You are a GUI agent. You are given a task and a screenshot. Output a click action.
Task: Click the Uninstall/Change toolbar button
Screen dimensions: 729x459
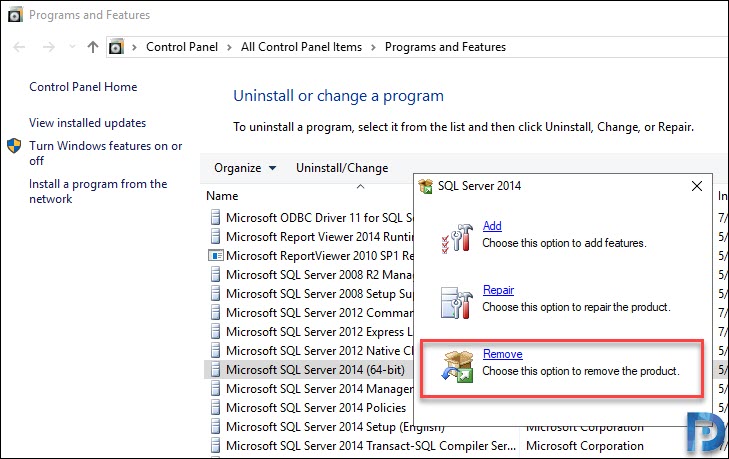point(342,168)
